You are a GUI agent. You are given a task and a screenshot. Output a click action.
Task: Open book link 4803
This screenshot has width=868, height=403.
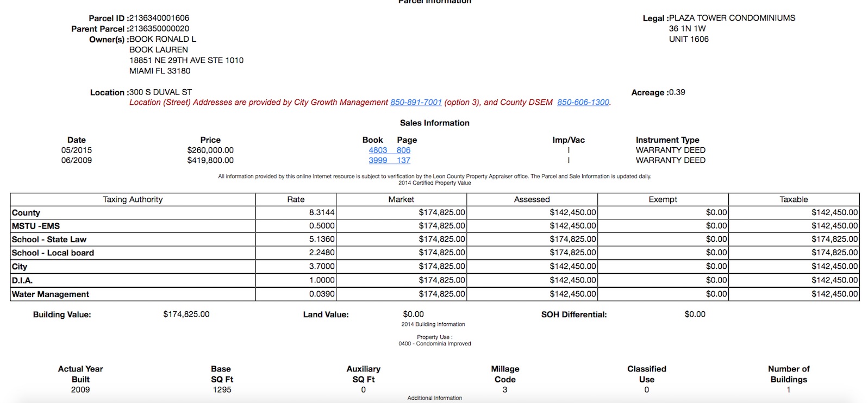point(378,150)
